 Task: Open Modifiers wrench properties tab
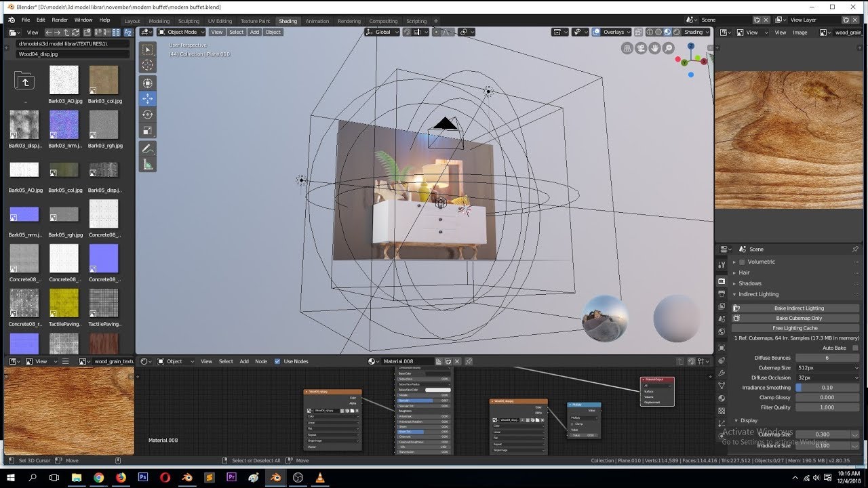click(x=722, y=373)
